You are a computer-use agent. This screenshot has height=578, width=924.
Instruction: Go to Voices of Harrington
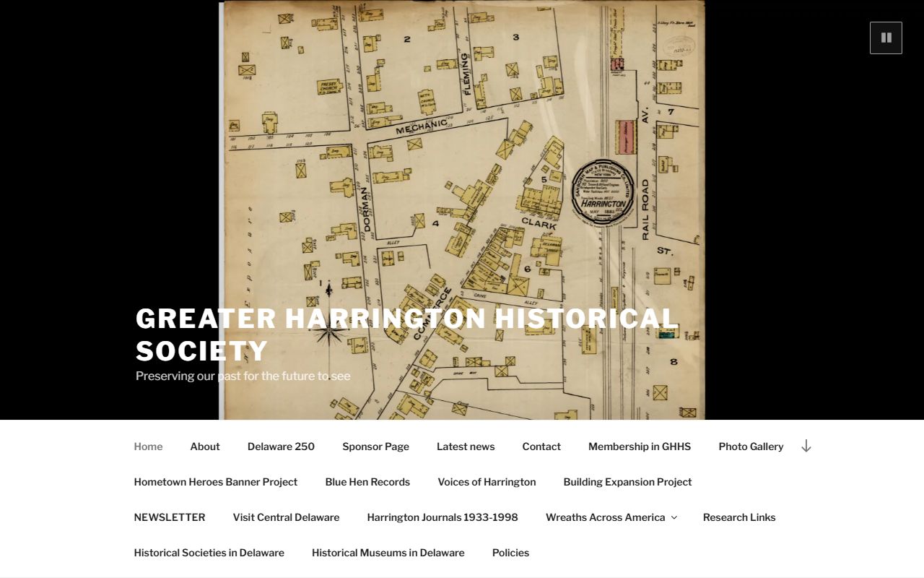tap(487, 482)
